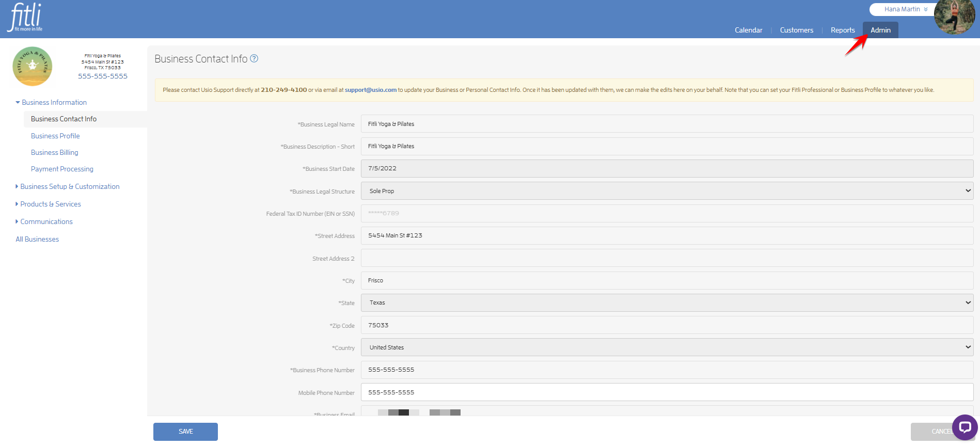The height and width of the screenshot is (446, 980).
Task: Click the CANCEL button
Action: point(943,432)
